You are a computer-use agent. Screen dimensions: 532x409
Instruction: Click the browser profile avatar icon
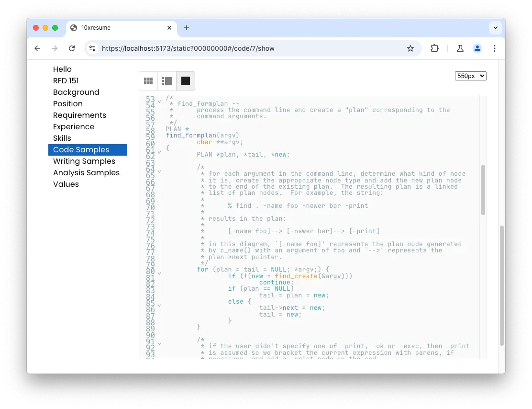tap(477, 48)
